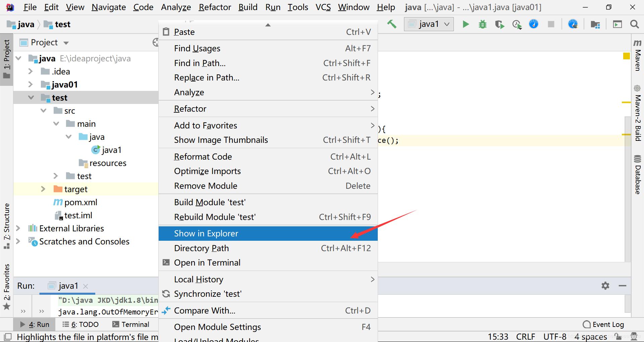Select pom.xml Maven file
This screenshot has height=342, width=644.
[75, 202]
